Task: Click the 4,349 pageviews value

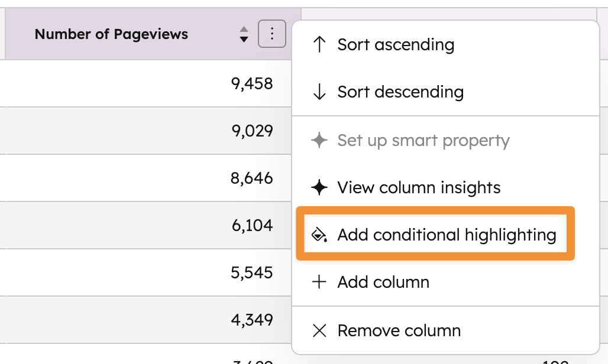Action: [252, 320]
